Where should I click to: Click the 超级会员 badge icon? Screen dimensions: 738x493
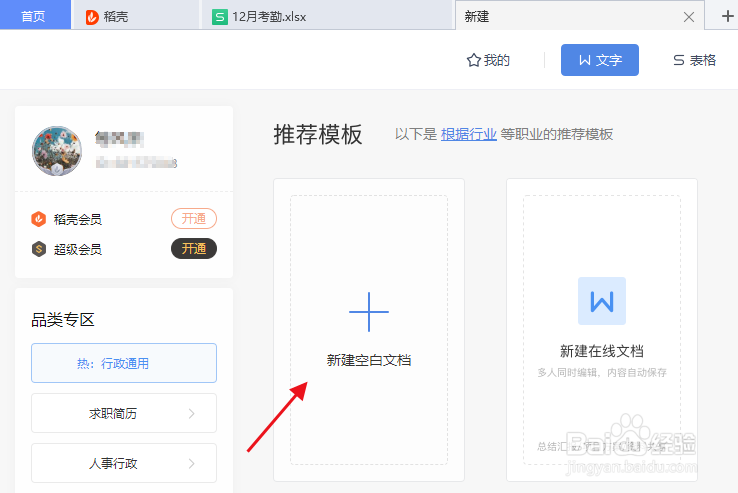(39, 249)
